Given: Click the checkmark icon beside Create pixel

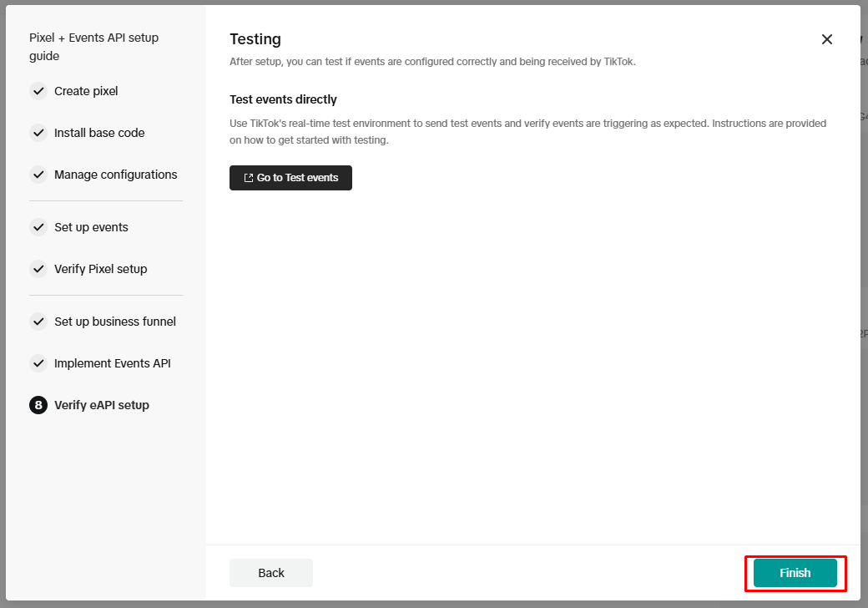Looking at the screenshot, I should [x=38, y=91].
